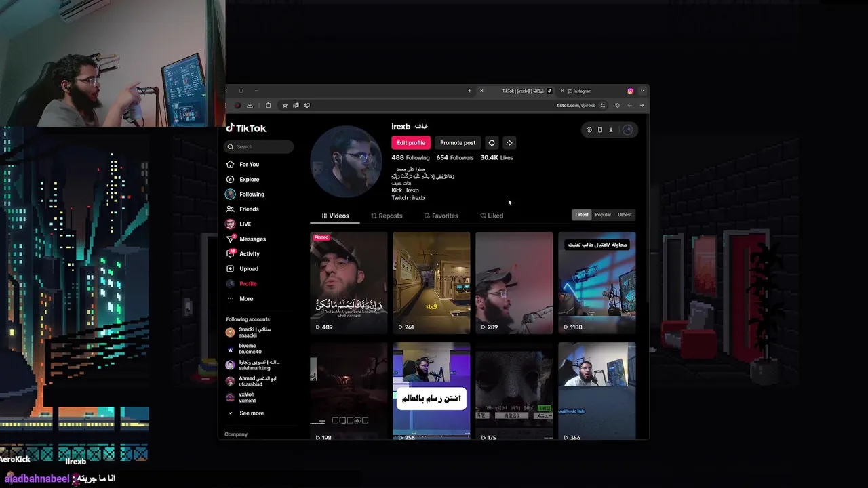Open the Explore page
The height and width of the screenshot is (488, 868).
coord(243,179)
